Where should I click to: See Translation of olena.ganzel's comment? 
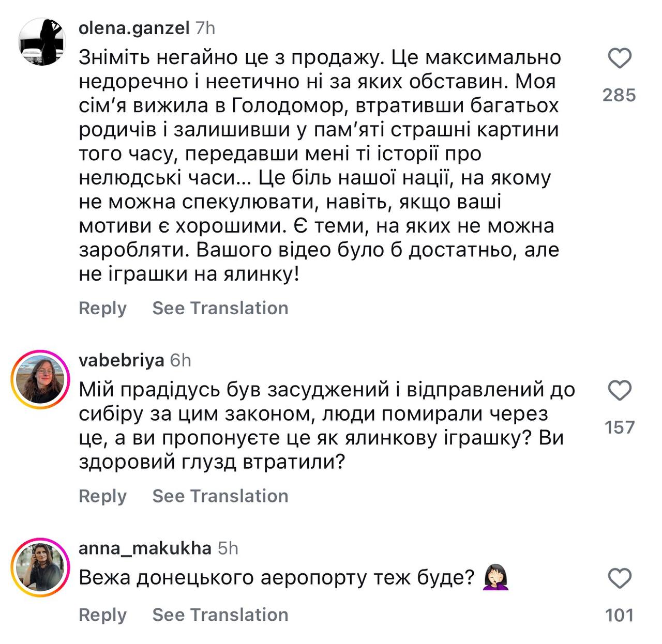(x=220, y=308)
